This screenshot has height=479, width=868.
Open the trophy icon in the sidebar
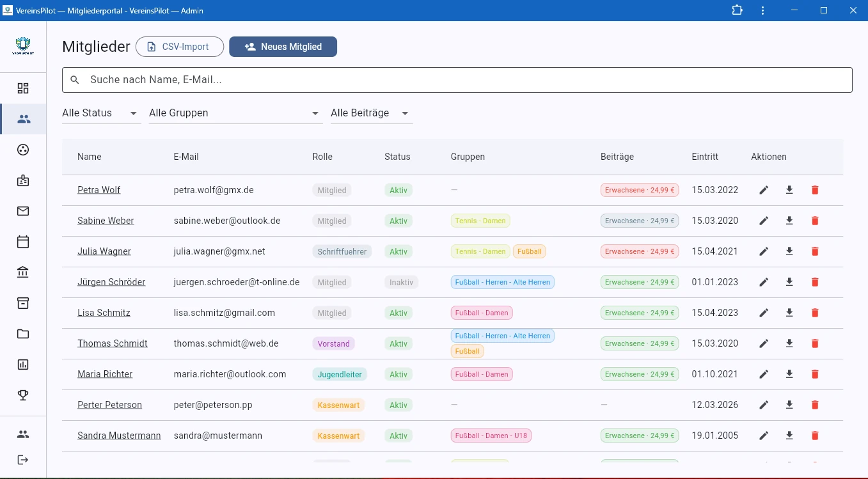(23, 395)
